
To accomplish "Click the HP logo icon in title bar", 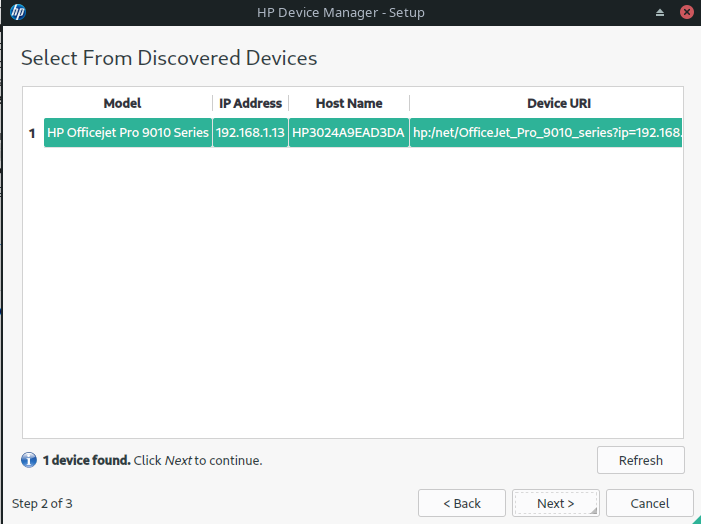I will pos(17,12).
